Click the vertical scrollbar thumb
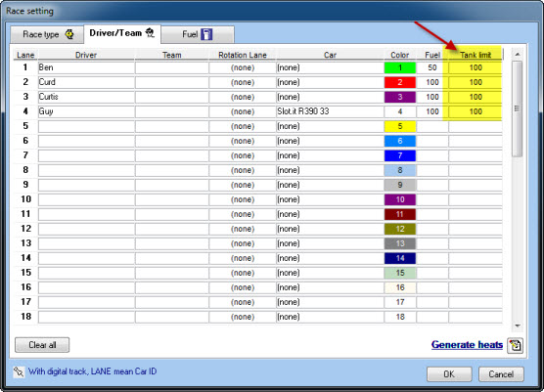The image size is (544, 392). [x=518, y=109]
